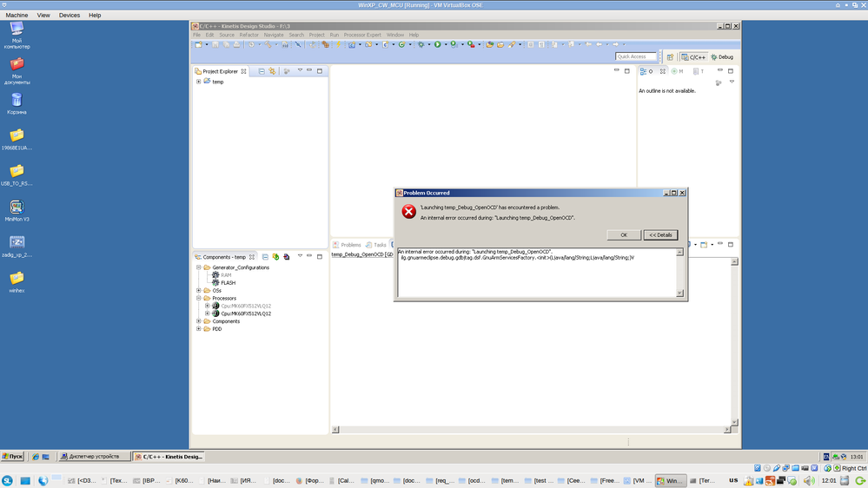Expand the PDD folder node

click(199, 329)
